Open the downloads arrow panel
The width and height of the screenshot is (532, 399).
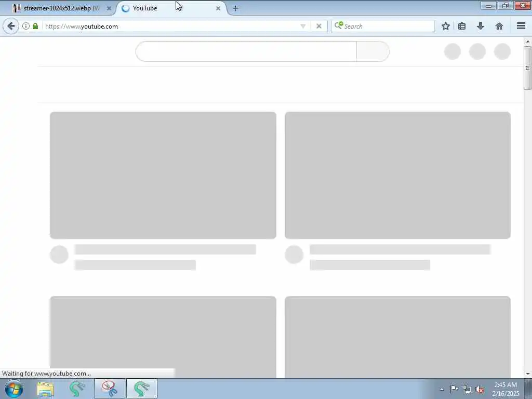tap(481, 26)
